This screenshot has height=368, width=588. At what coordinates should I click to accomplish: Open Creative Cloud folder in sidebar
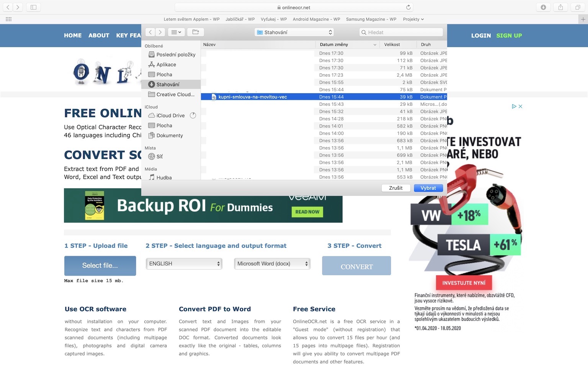[171, 94]
